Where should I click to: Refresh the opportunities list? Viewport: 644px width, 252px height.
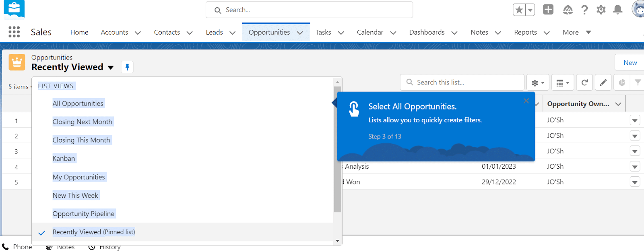(584, 83)
